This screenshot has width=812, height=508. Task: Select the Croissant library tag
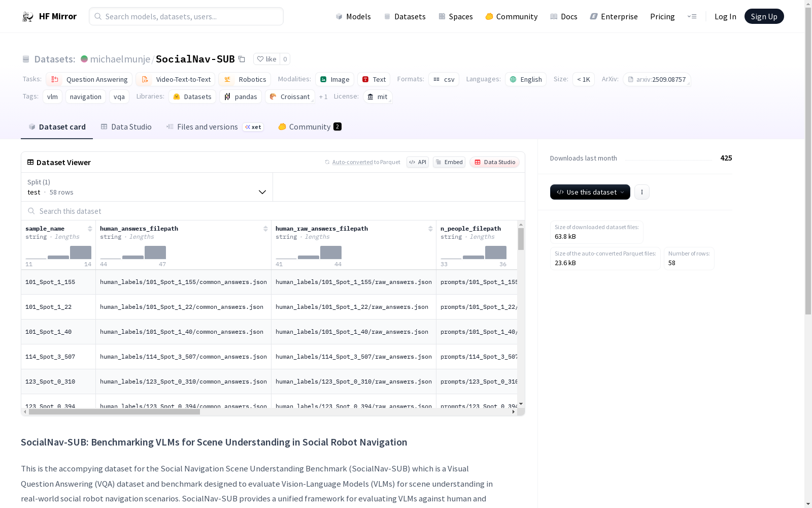pyautogui.click(x=289, y=97)
